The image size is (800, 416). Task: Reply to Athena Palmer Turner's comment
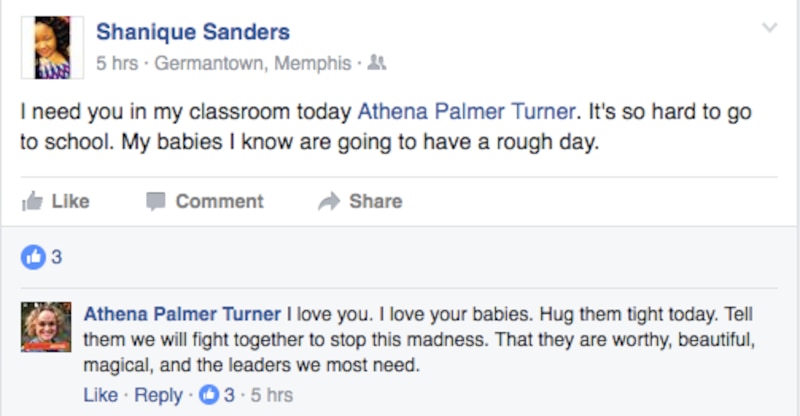click(x=158, y=395)
